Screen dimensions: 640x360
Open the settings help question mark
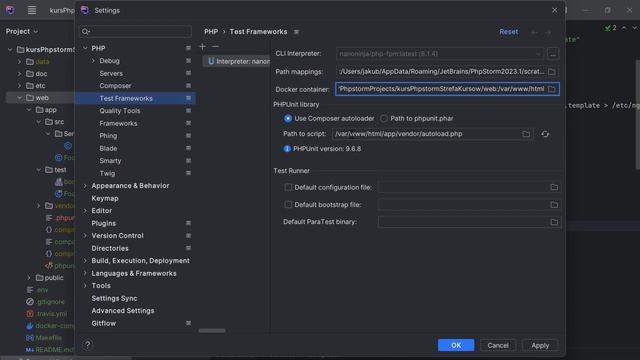point(87,345)
